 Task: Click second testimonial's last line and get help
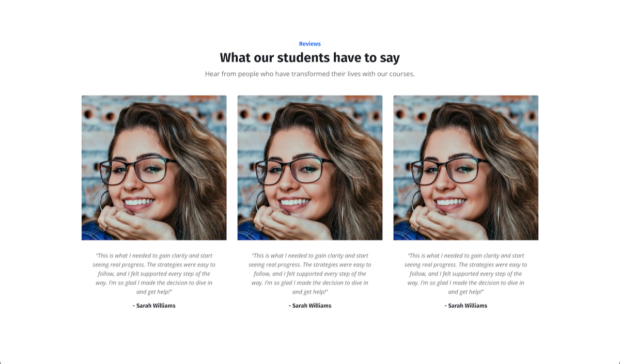click(x=310, y=292)
